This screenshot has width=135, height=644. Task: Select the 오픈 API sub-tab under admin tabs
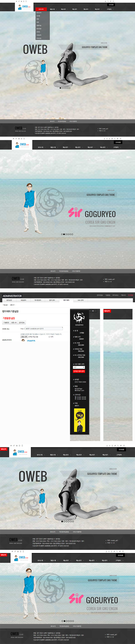[12, 305]
